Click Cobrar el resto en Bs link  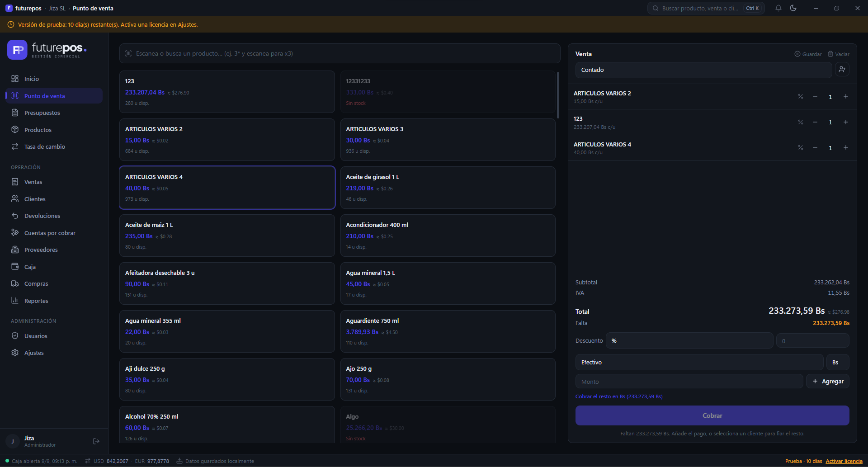click(619, 396)
